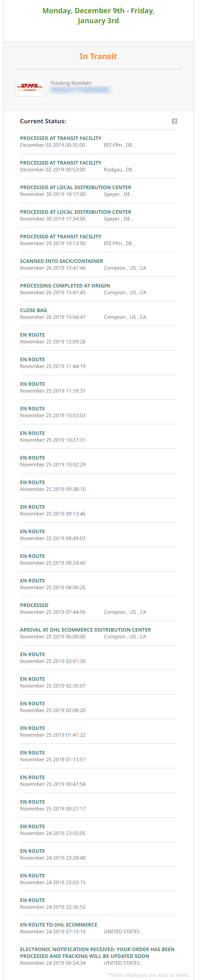209x980 pixels.
Task: Select the Speyer 18:17:00 distribution center entry
Action: tap(98, 191)
